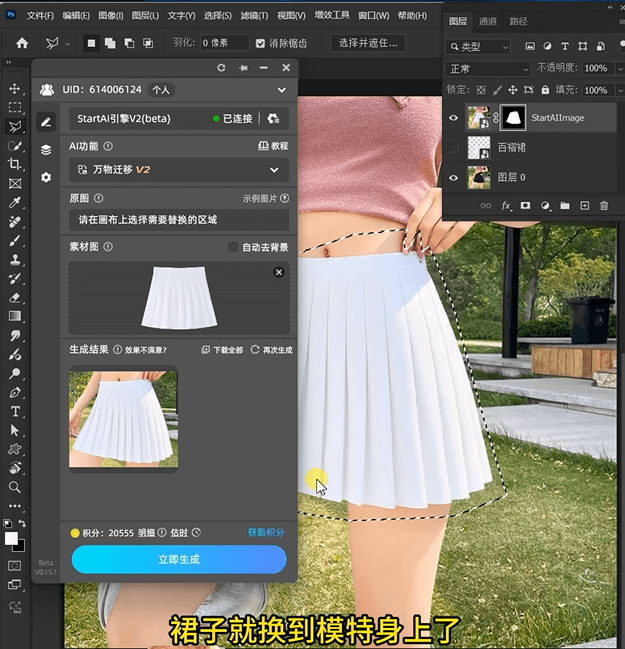Image resolution: width=625 pixels, height=649 pixels.
Task: Click the background color swatch
Action: (x=21, y=548)
